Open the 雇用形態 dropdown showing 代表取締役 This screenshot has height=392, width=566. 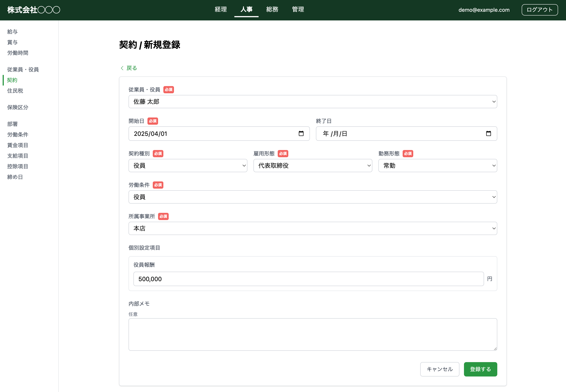point(312,166)
